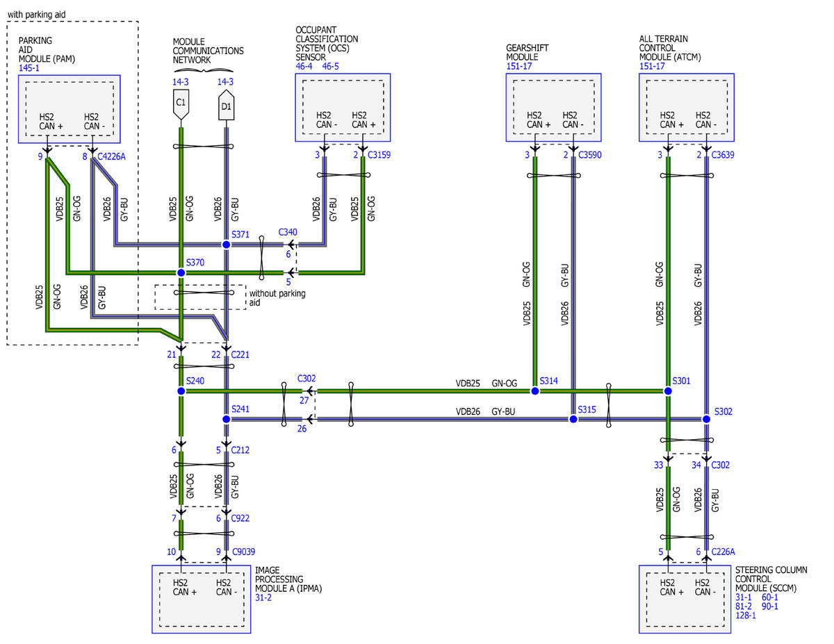
Task: Click the S315 splice node
Action: [573, 420]
